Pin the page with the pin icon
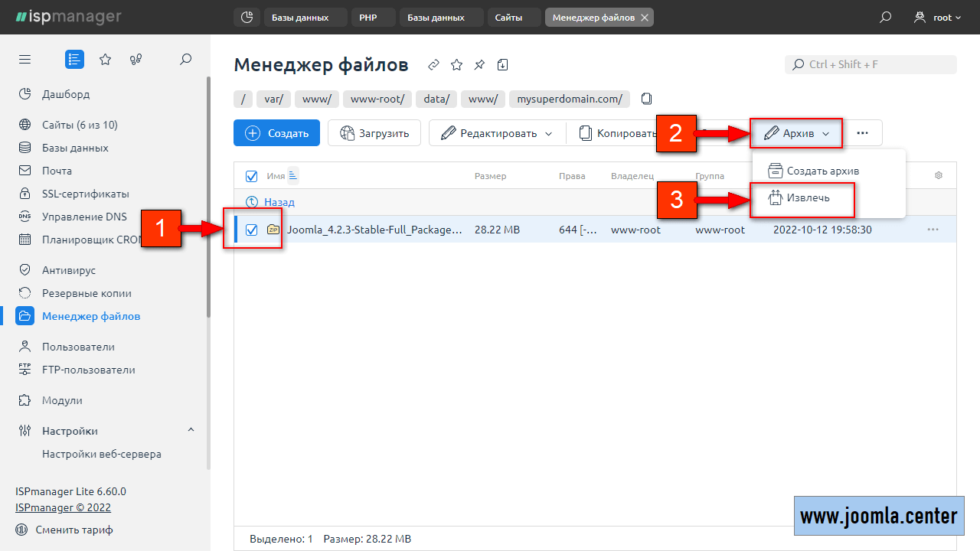Viewport: 980px width, 551px height. coord(479,65)
